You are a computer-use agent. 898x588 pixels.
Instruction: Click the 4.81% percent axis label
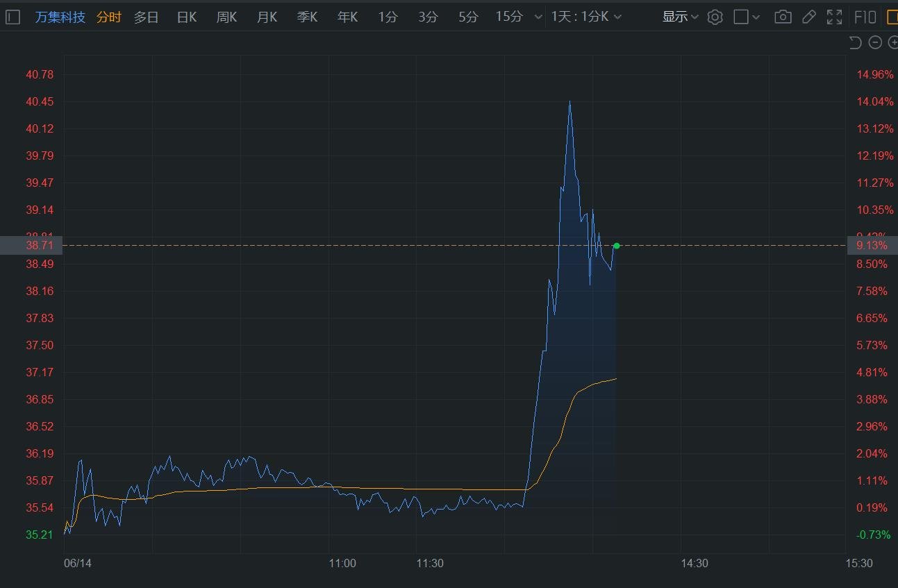click(x=872, y=372)
